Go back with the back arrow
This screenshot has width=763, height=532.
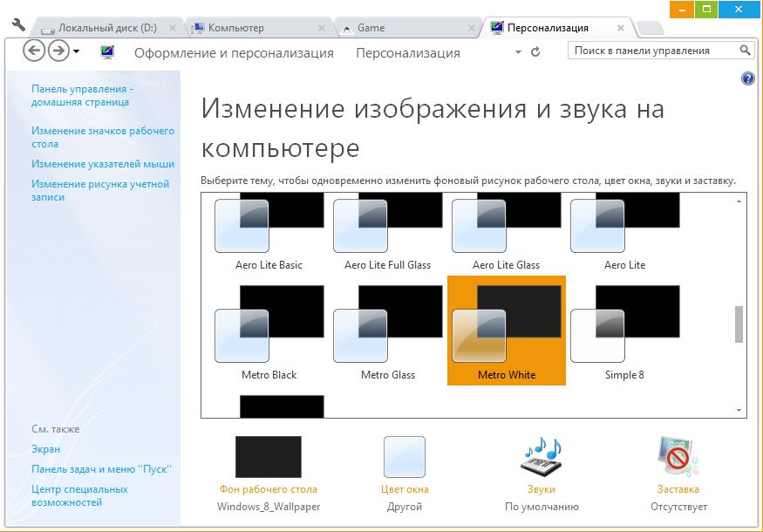click(x=34, y=51)
